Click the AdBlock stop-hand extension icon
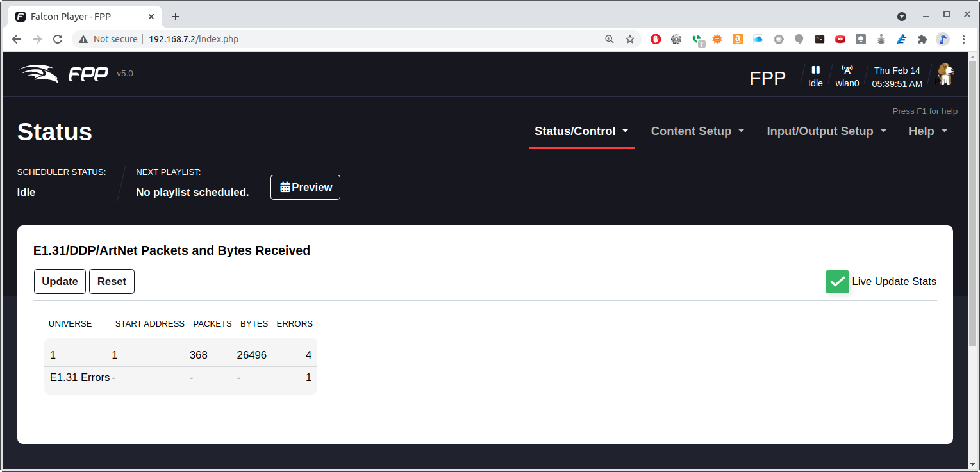The height and width of the screenshot is (472, 980). [655, 39]
